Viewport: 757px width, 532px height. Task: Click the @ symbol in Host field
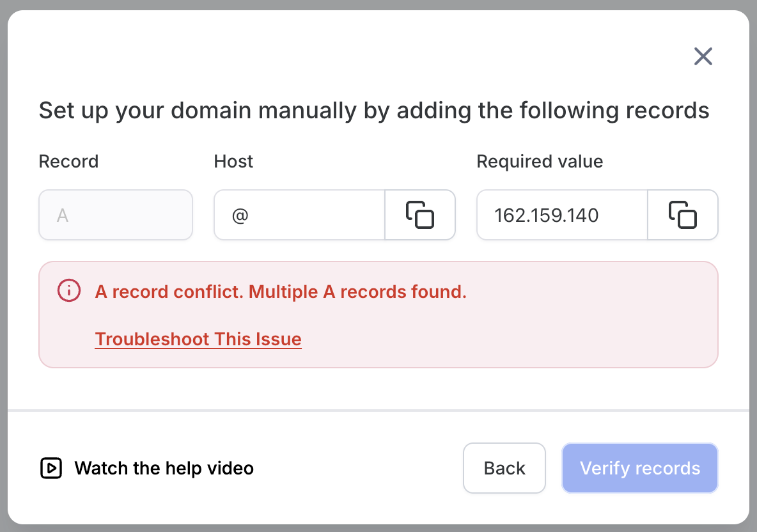click(x=240, y=215)
